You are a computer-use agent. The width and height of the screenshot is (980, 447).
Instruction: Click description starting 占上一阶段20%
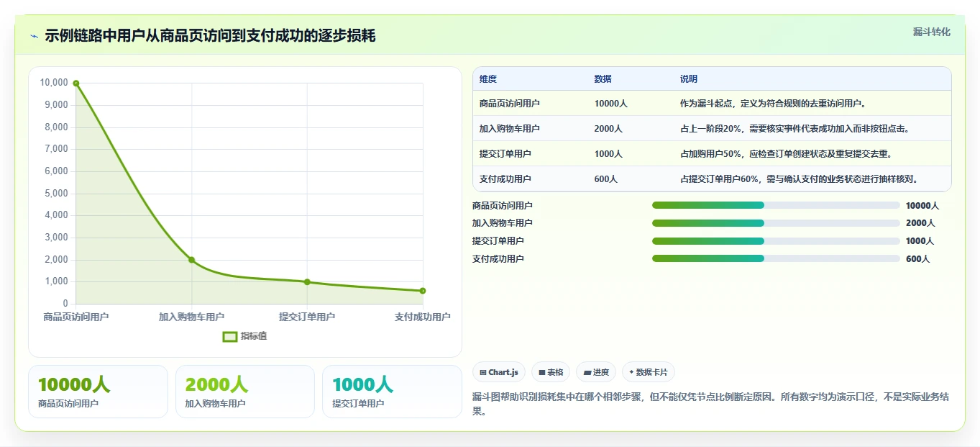pos(794,129)
